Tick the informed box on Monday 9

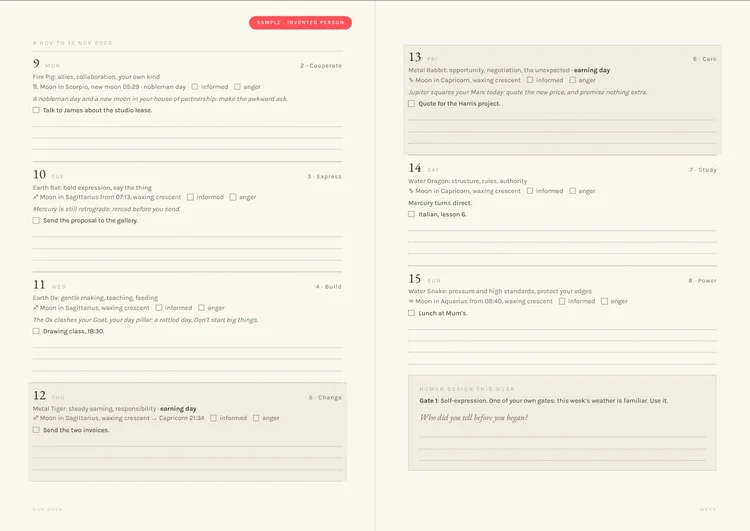tap(195, 87)
